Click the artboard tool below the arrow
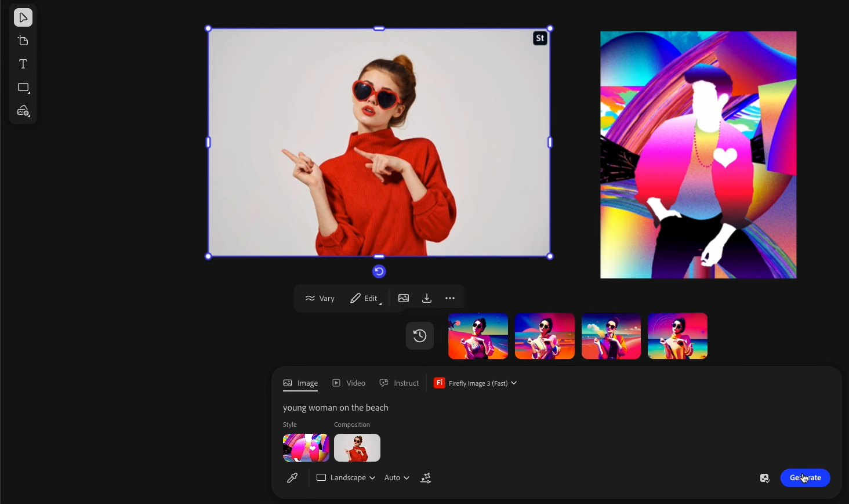The image size is (849, 504). (23, 41)
